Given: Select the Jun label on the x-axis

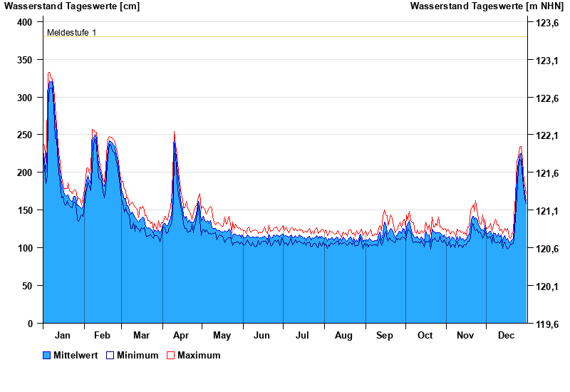Looking at the screenshot, I should 262,336.
